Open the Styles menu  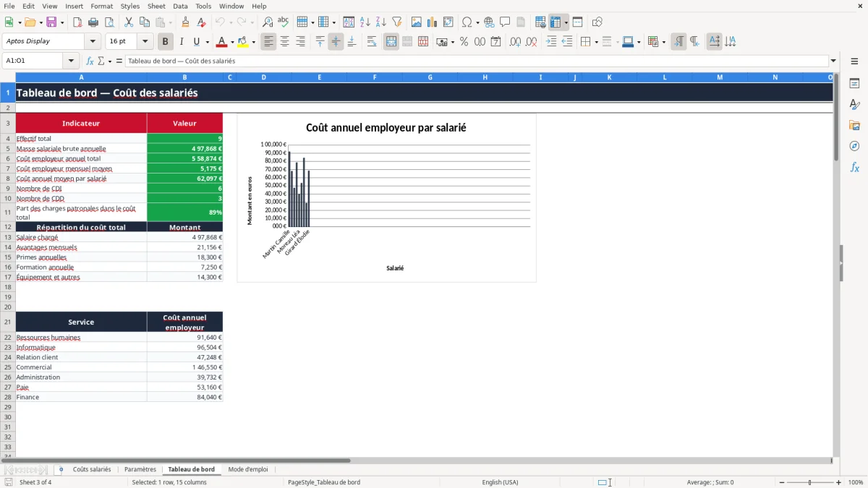click(130, 6)
